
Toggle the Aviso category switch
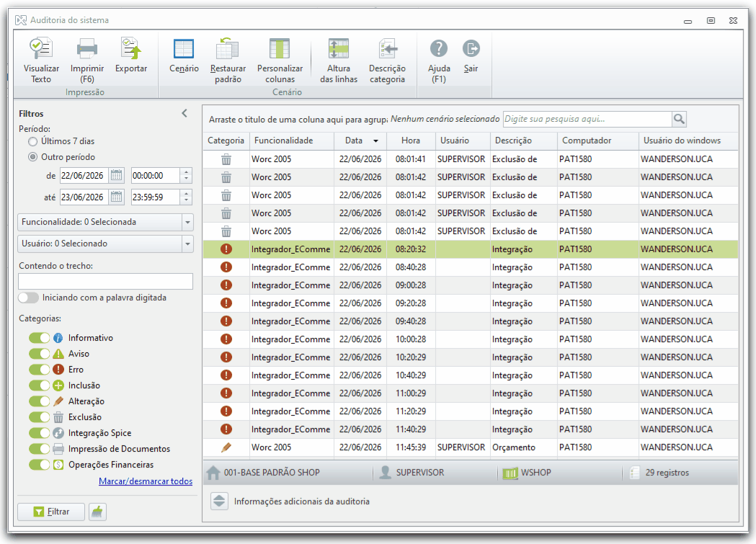[39, 354]
